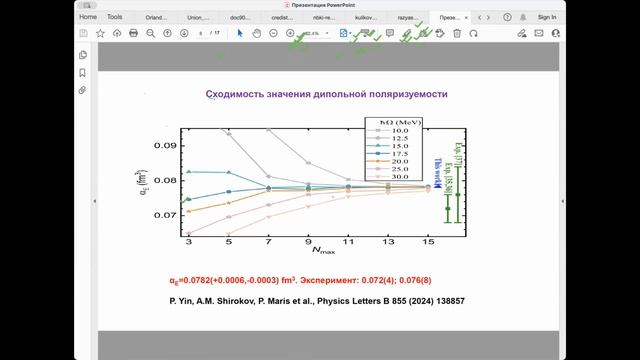Open the kulikov... document tab
This screenshot has width=640, height=360.
[366, 18]
